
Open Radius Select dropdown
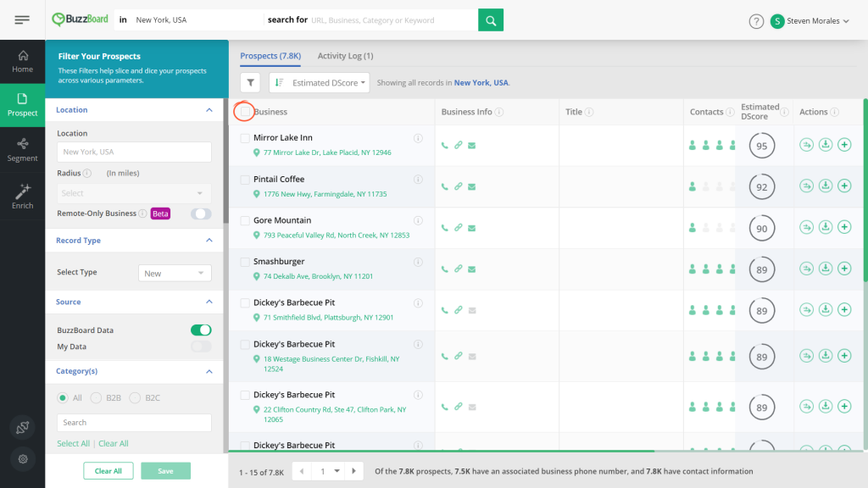[134, 193]
